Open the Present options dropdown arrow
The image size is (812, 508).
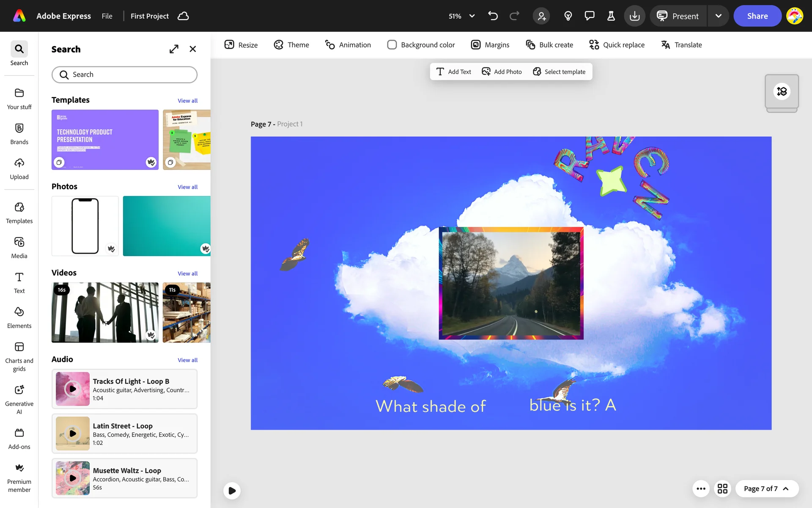[x=718, y=16]
